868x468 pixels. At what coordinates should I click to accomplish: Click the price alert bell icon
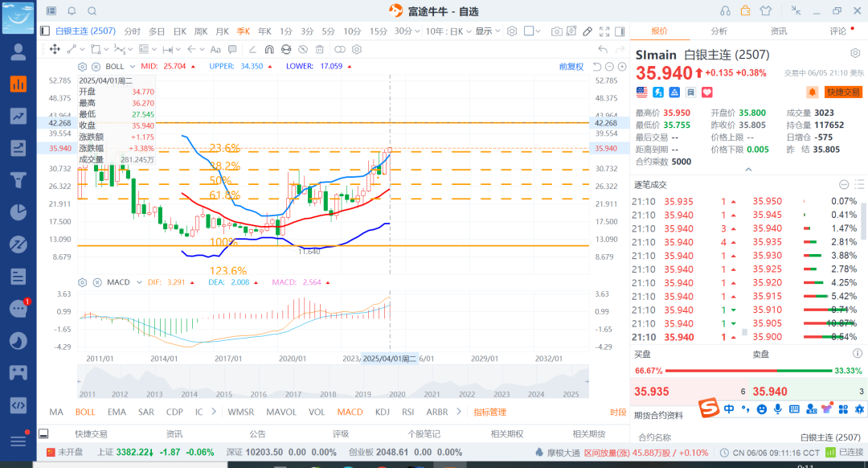point(813,92)
